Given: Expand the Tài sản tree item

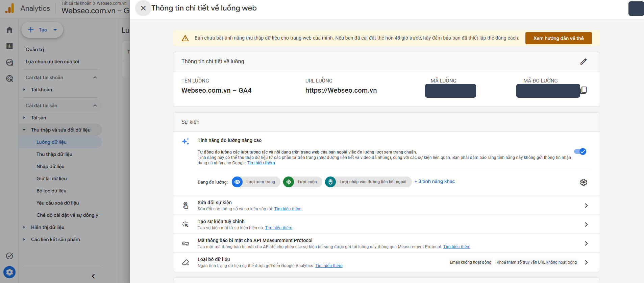Looking at the screenshot, I should click(x=24, y=118).
